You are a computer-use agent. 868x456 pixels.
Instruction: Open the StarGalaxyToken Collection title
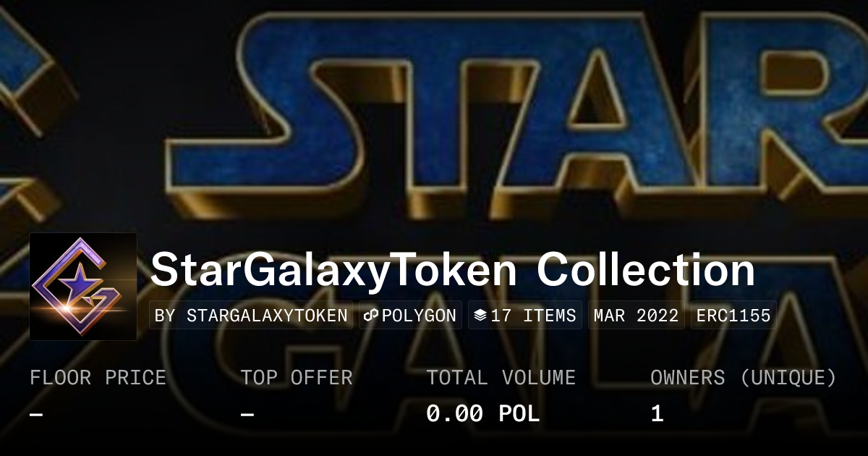(x=453, y=269)
